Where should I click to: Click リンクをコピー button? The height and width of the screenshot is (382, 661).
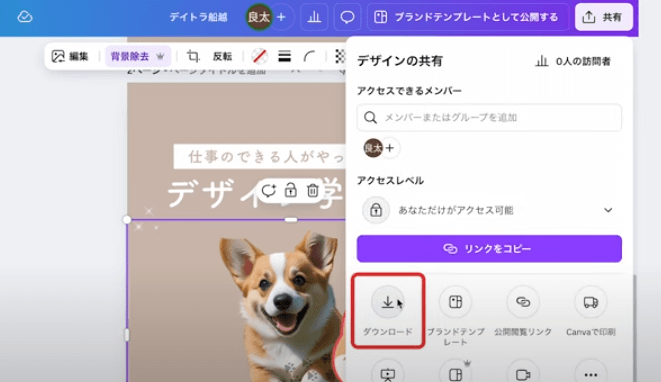click(x=489, y=249)
